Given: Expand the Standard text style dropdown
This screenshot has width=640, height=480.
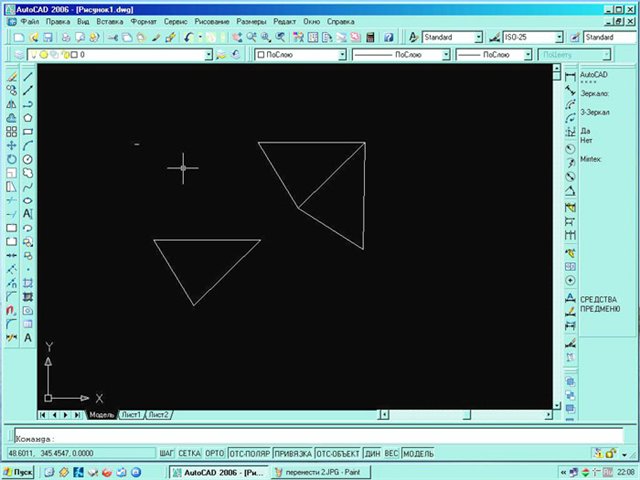Looking at the screenshot, I should (478, 37).
